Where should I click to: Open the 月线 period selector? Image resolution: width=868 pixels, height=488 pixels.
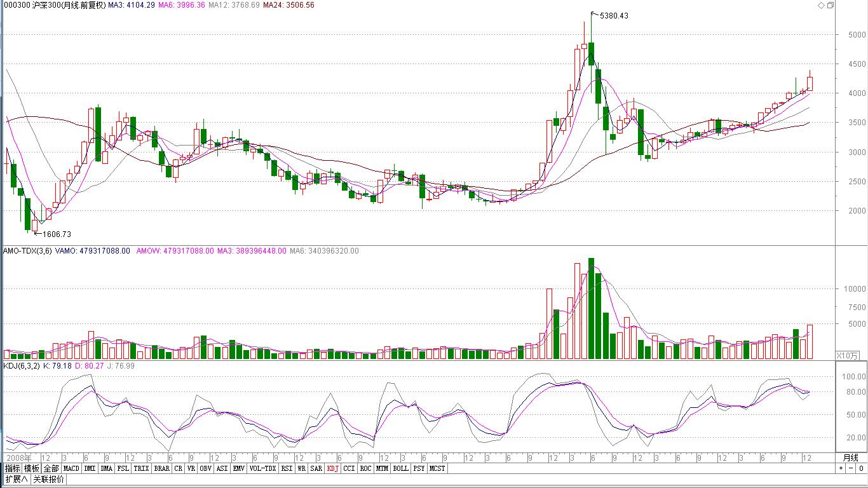pos(851,457)
